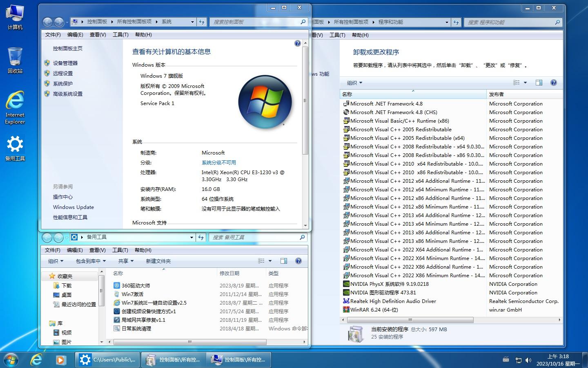This screenshot has height=368, width=588.
Task: Open the Windows Update link
Action: 73,207
